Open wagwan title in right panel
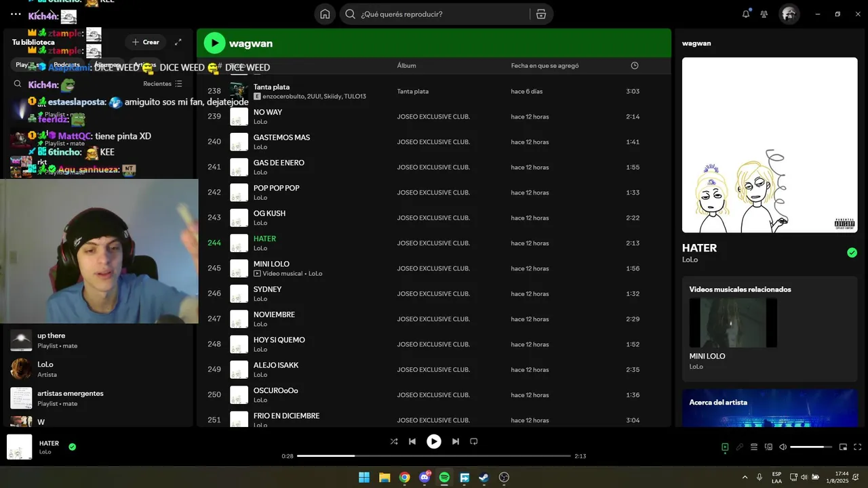The width and height of the screenshot is (868, 488). point(696,43)
